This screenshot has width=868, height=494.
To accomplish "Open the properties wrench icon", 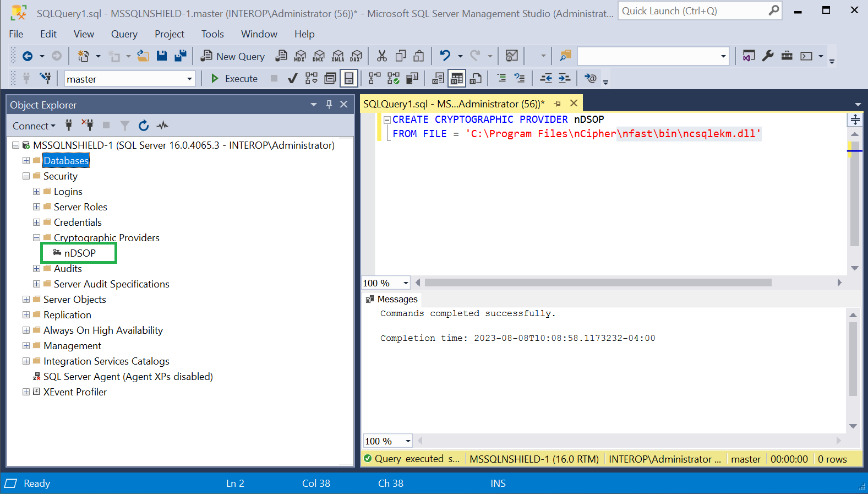I will (768, 56).
